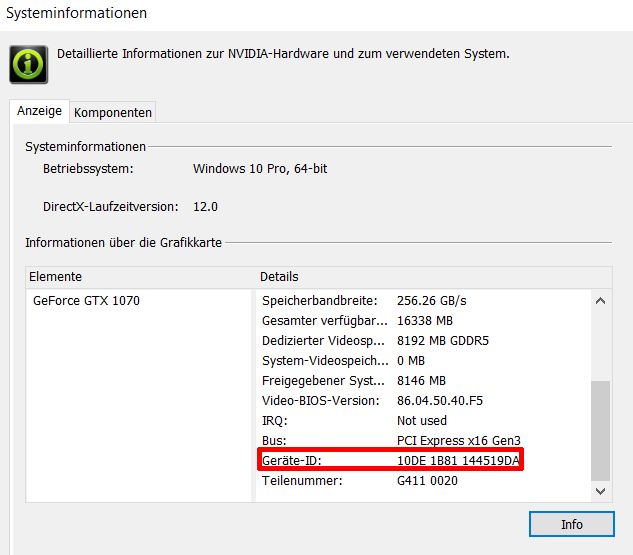This screenshot has height=555, width=633.
Task: Select the Bus row
Action: pos(423,441)
